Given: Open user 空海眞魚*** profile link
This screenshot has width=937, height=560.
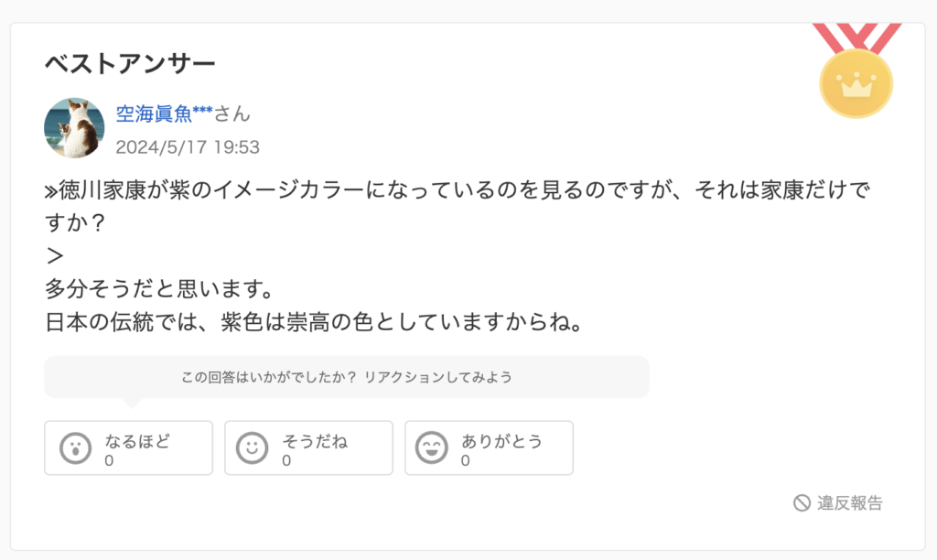Looking at the screenshot, I should click(x=165, y=113).
